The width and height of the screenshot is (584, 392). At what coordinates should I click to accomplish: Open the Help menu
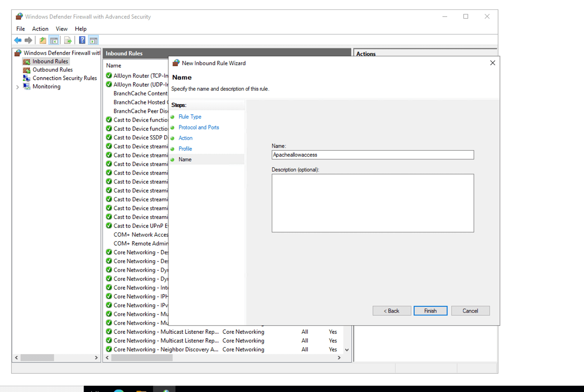81,29
